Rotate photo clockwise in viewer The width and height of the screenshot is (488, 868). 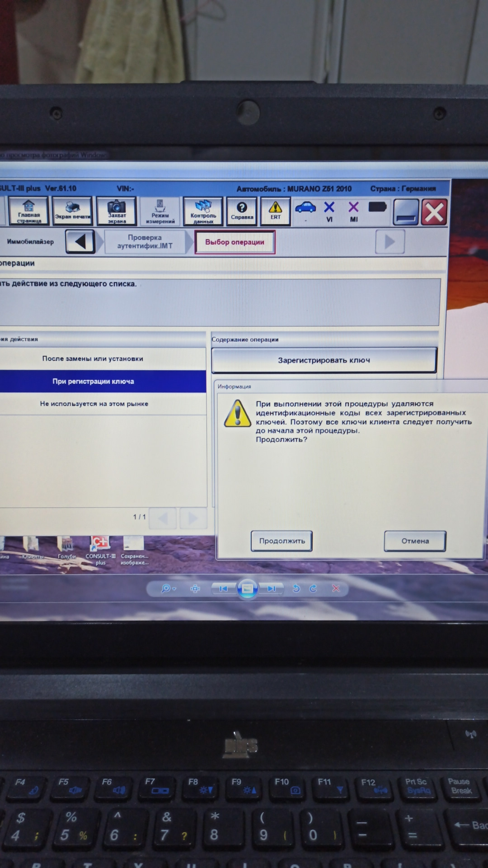click(x=313, y=589)
